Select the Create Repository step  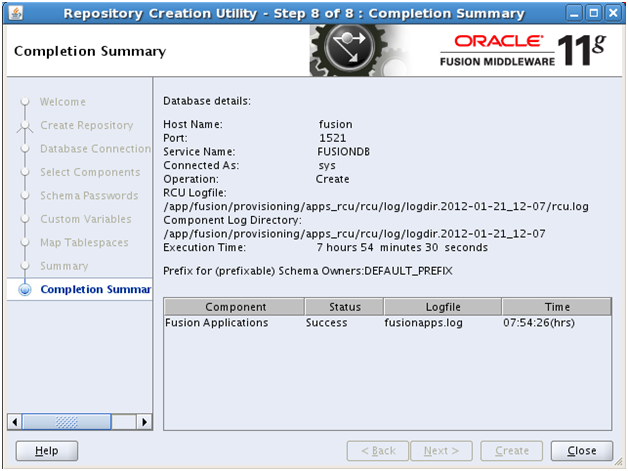(87, 125)
